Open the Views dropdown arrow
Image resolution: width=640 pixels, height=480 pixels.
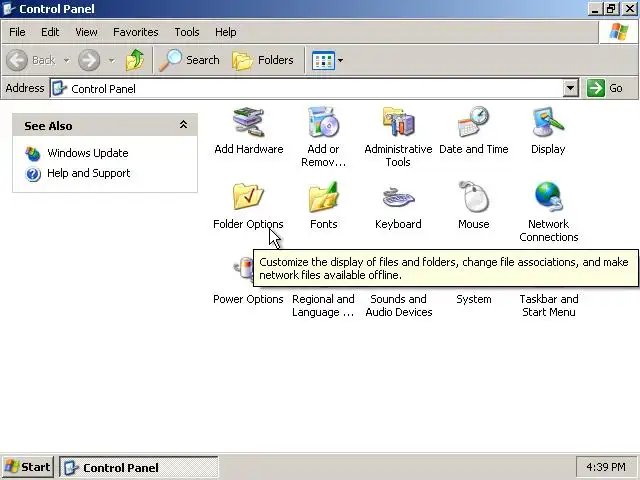[x=340, y=60]
